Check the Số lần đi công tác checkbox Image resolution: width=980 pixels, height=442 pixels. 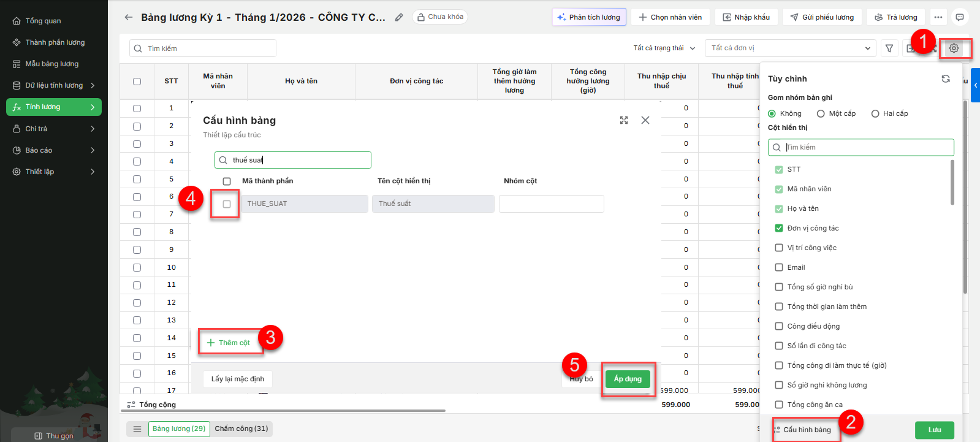click(779, 346)
